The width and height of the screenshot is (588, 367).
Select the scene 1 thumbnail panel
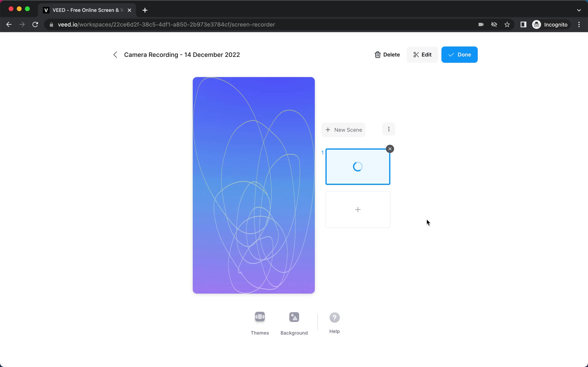358,166
